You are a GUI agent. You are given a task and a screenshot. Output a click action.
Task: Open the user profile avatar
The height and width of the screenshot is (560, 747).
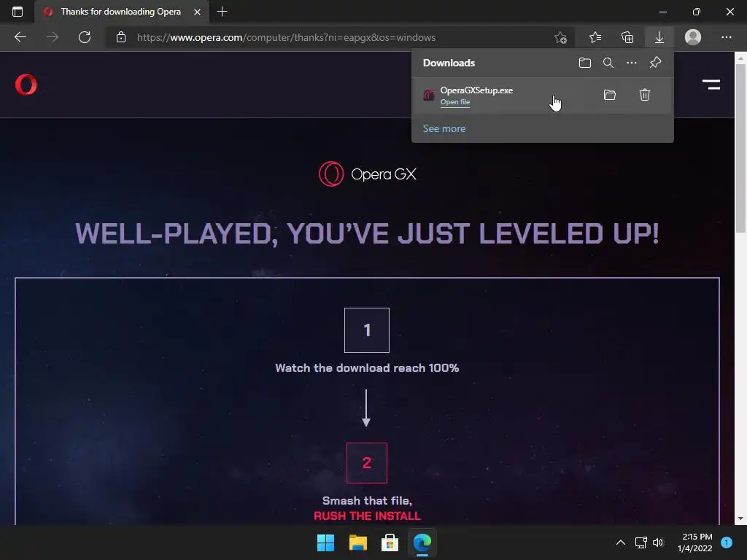click(693, 37)
